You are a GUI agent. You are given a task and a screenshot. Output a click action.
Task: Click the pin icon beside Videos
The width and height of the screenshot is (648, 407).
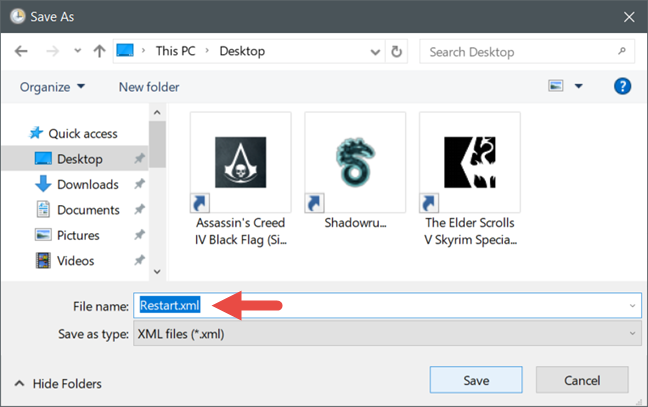[139, 260]
